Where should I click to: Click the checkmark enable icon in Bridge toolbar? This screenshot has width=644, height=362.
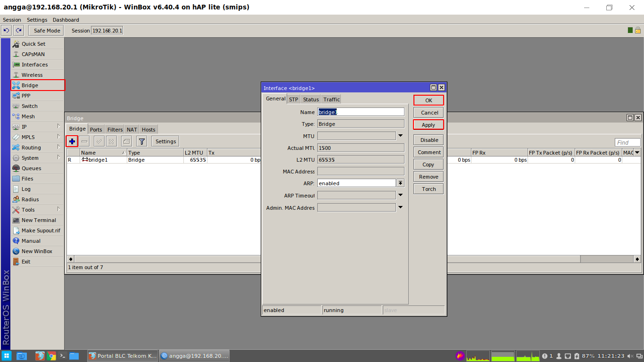tap(99, 141)
